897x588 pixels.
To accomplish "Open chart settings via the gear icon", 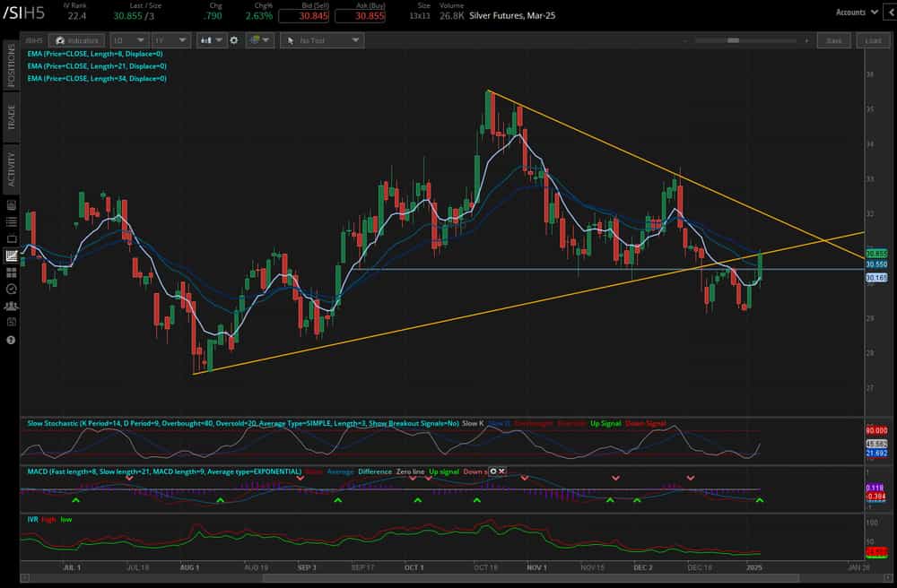I will [234, 40].
